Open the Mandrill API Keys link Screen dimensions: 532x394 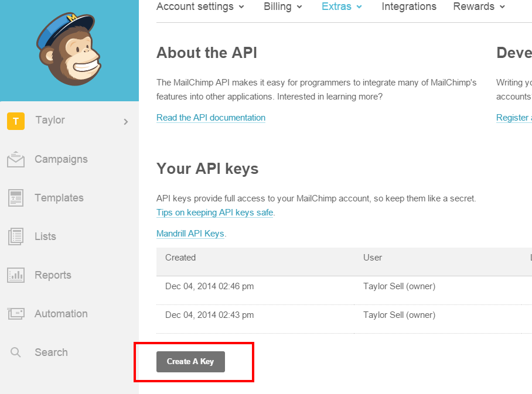[x=190, y=234]
